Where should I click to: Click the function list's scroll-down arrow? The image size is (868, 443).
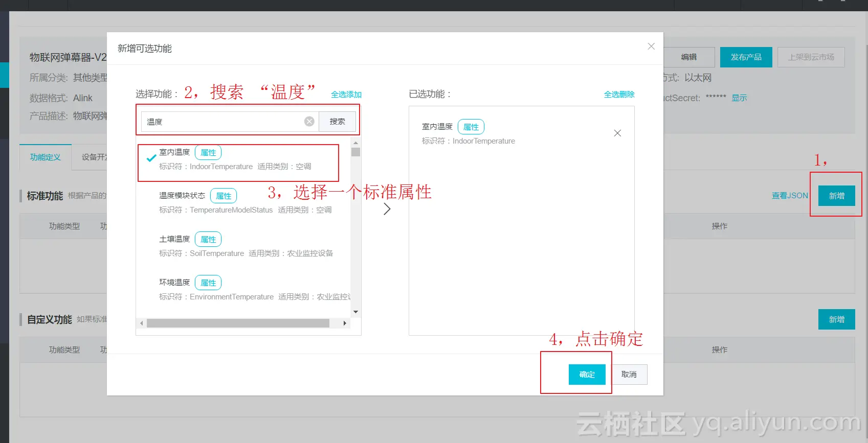[x=355, y=312]
